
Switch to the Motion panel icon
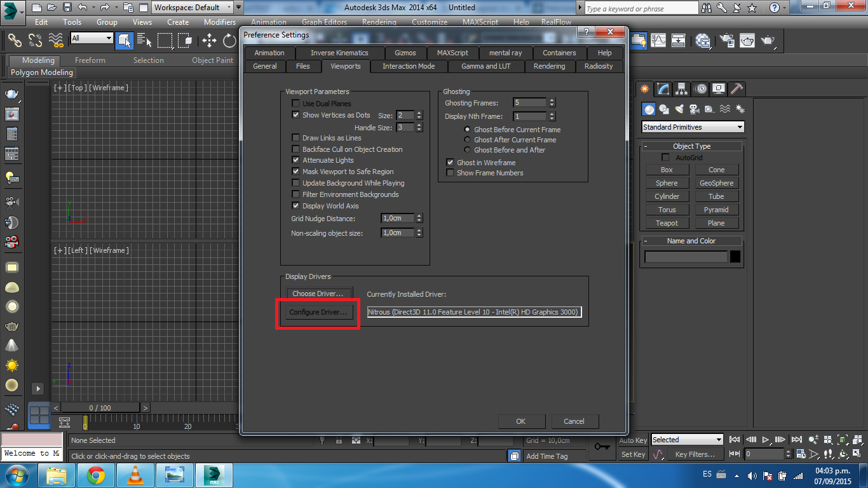[x=700, y=88]
